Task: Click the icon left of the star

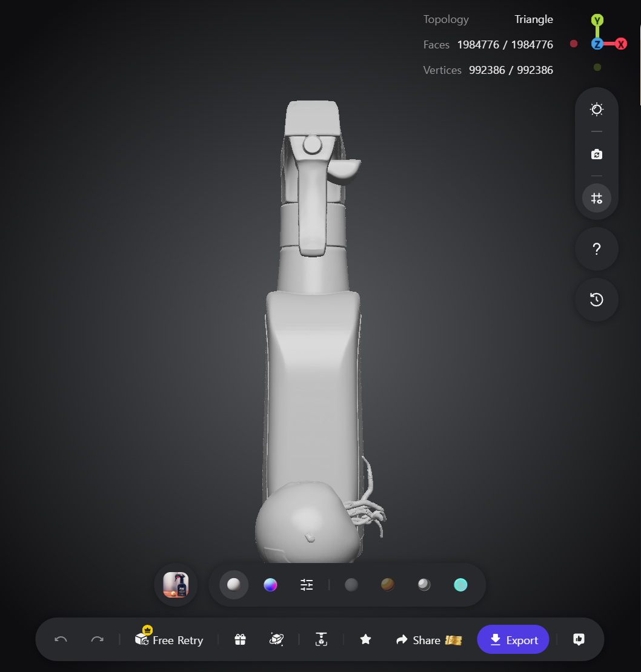Action: tap(321, 639)
